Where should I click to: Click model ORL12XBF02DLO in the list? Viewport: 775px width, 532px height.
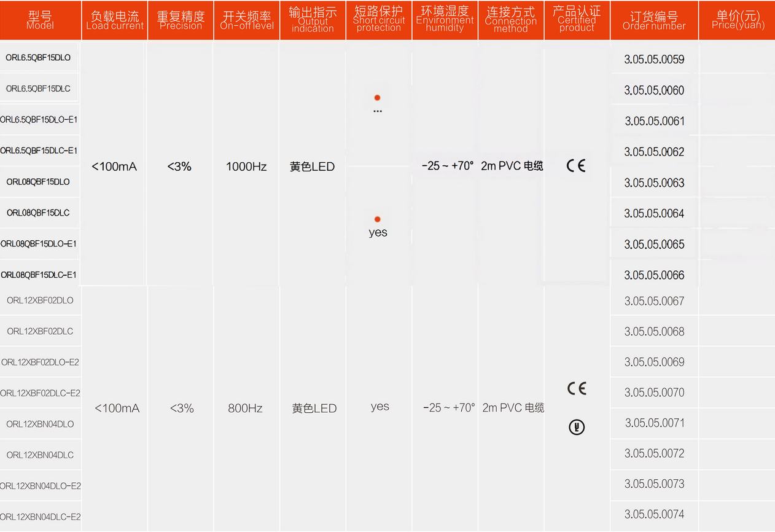(40, 300)
